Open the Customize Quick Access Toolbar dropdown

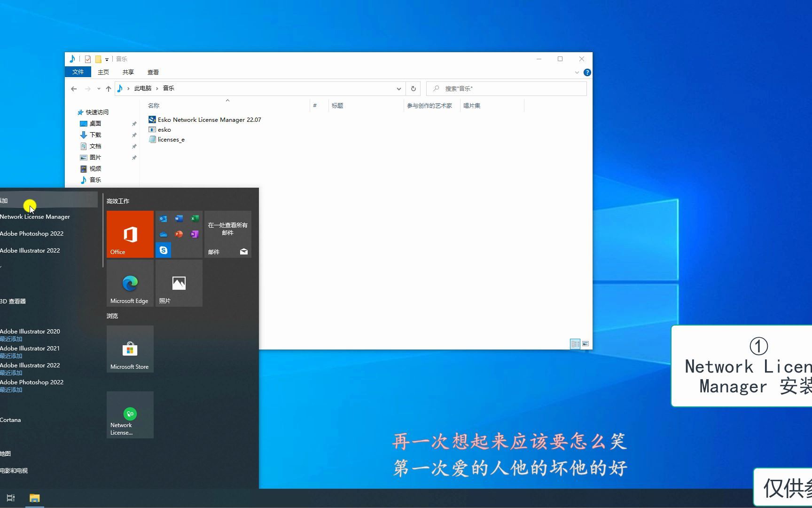pyautogui.click(x=107, y=59)
